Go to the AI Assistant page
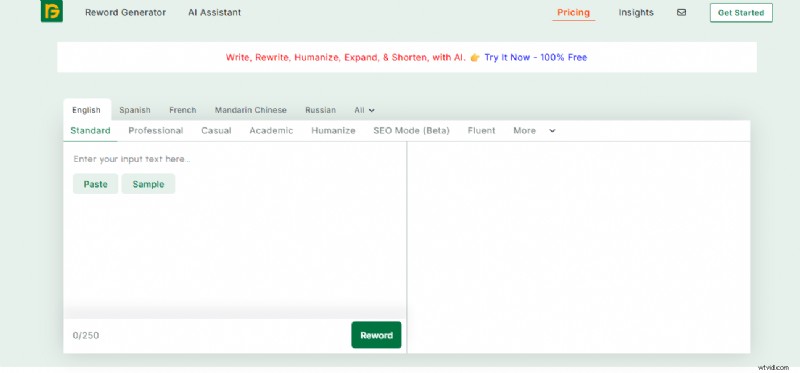 point(214,13)
